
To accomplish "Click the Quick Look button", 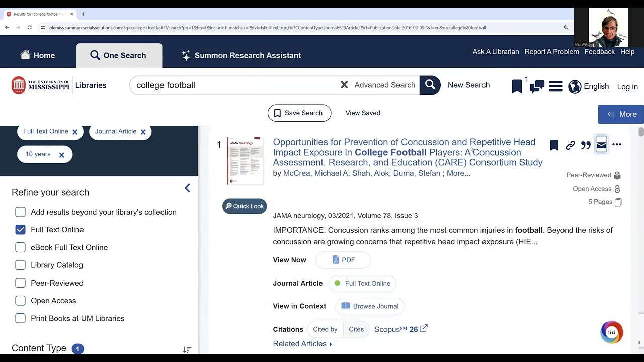I will click(245, 206).
